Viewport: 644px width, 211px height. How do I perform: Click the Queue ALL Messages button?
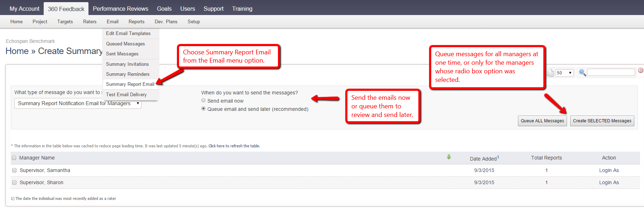click(x=542, y=121)
